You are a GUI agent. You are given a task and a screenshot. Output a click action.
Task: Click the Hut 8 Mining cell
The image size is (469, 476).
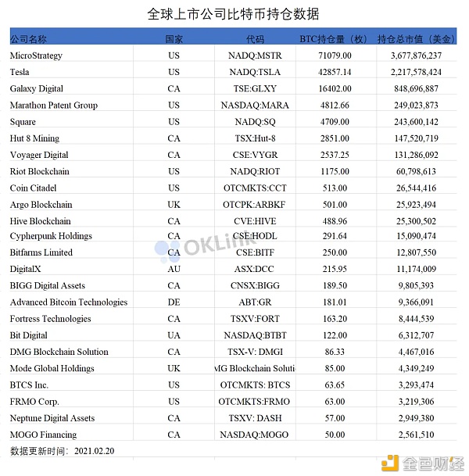(34, 138)
